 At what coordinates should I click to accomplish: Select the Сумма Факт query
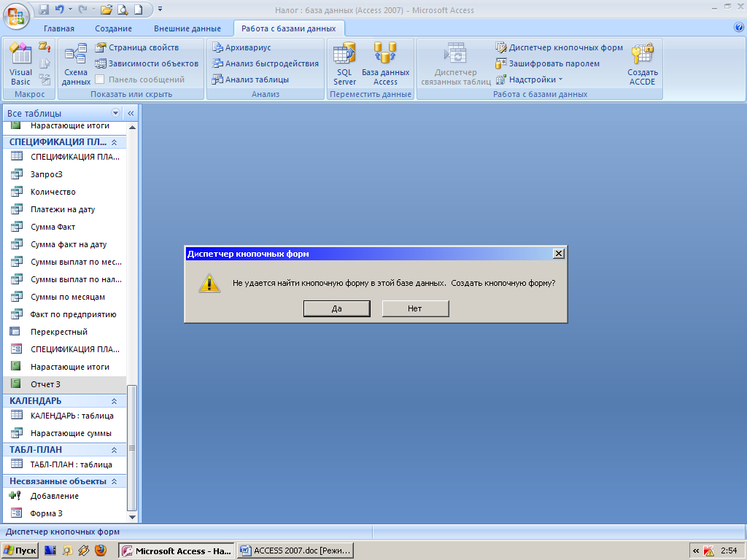(x=65, y=227)
